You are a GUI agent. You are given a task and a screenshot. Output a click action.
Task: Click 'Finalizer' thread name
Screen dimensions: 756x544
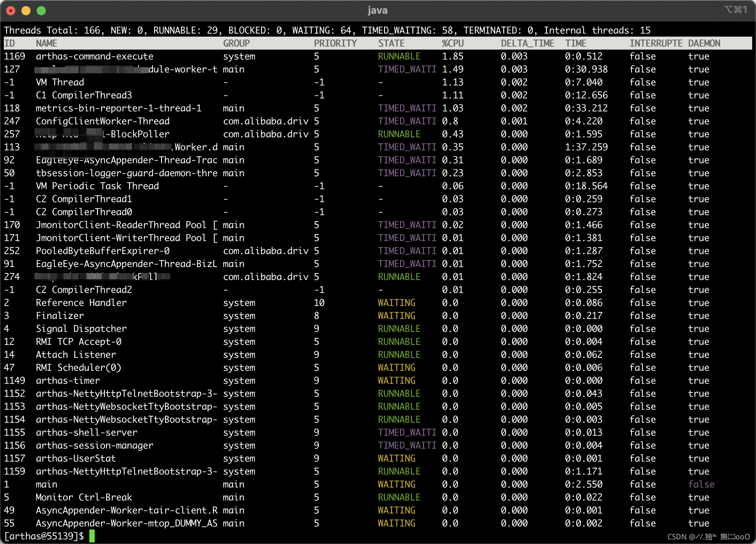(x=60, y=316)
